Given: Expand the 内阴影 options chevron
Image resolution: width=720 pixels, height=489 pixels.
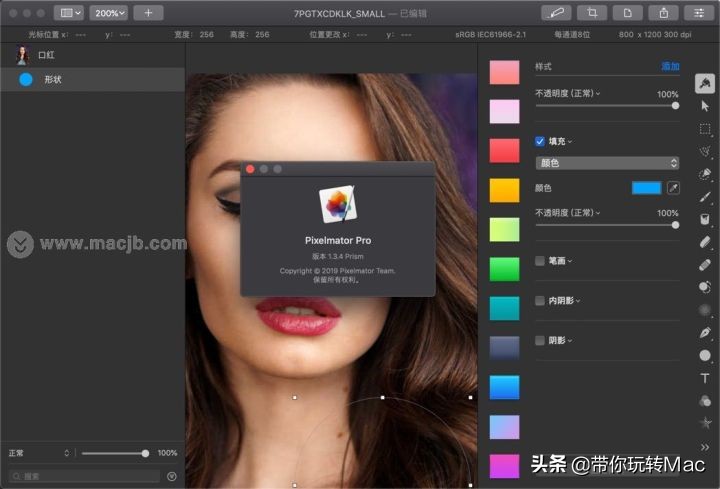Looking at the screenshot, I should 578,301.
